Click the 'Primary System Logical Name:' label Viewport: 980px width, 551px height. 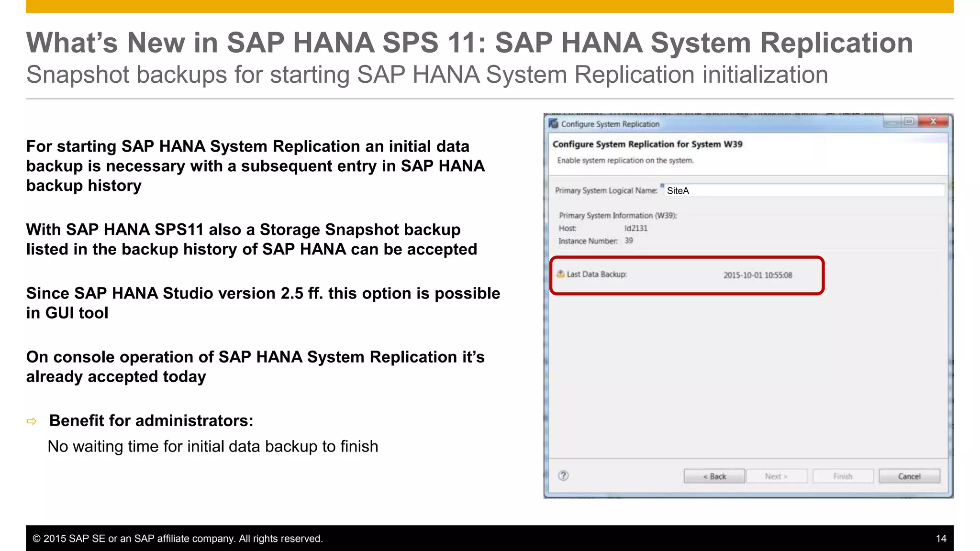[x=606, y=190]
